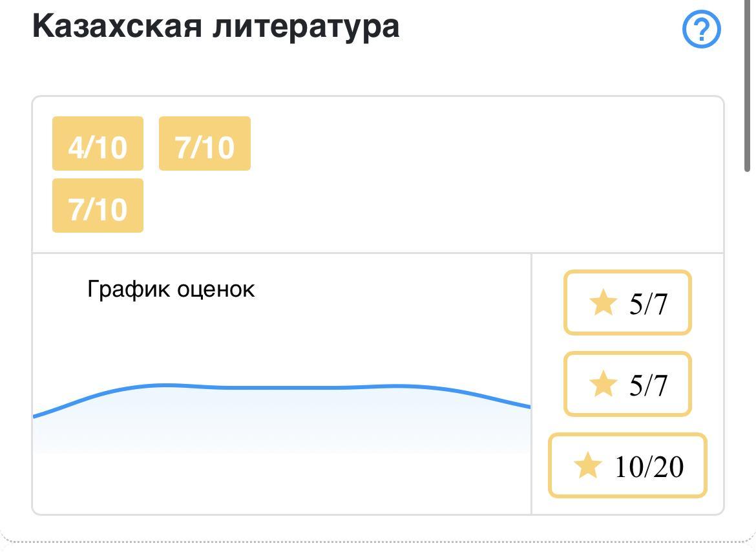
Task: Click the 5/7 score text just above the 10/20 badge
Action: click(648, 385)
